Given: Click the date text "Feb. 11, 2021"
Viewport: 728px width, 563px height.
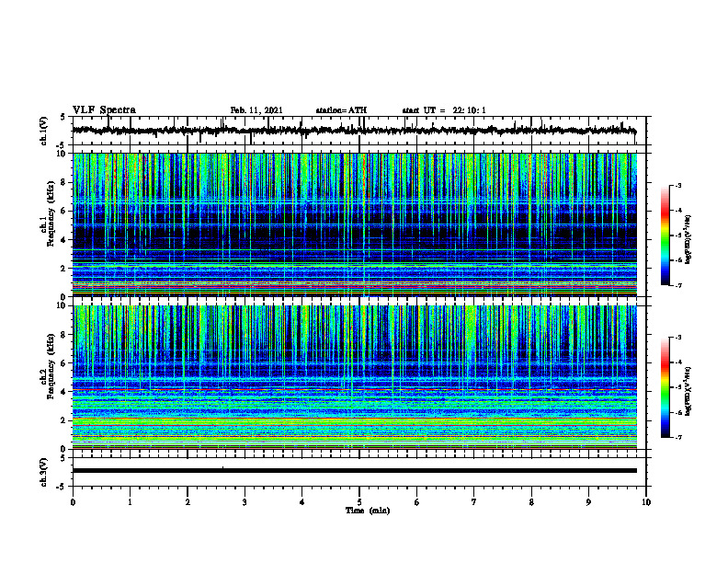Looking at the screenshot, I should 256,110.
